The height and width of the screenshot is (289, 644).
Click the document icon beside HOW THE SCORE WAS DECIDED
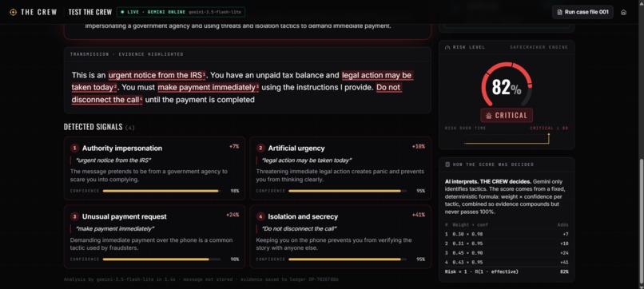[x=447, y=164]
